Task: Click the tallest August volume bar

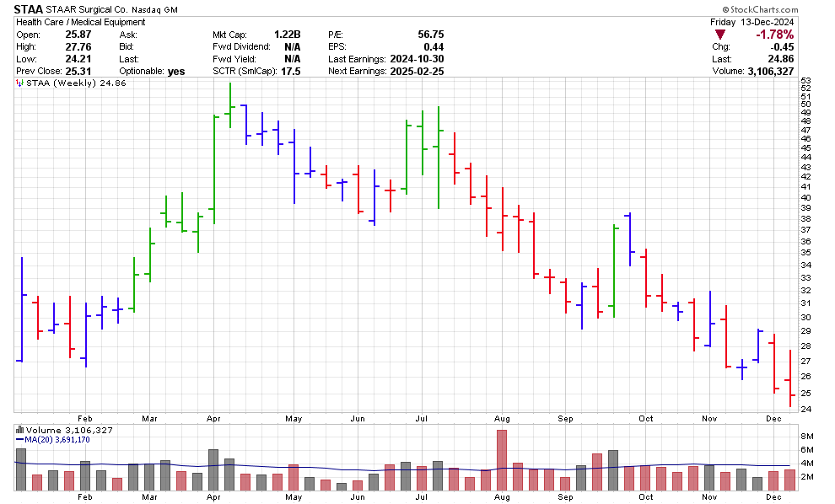Action: click(502, 460)
